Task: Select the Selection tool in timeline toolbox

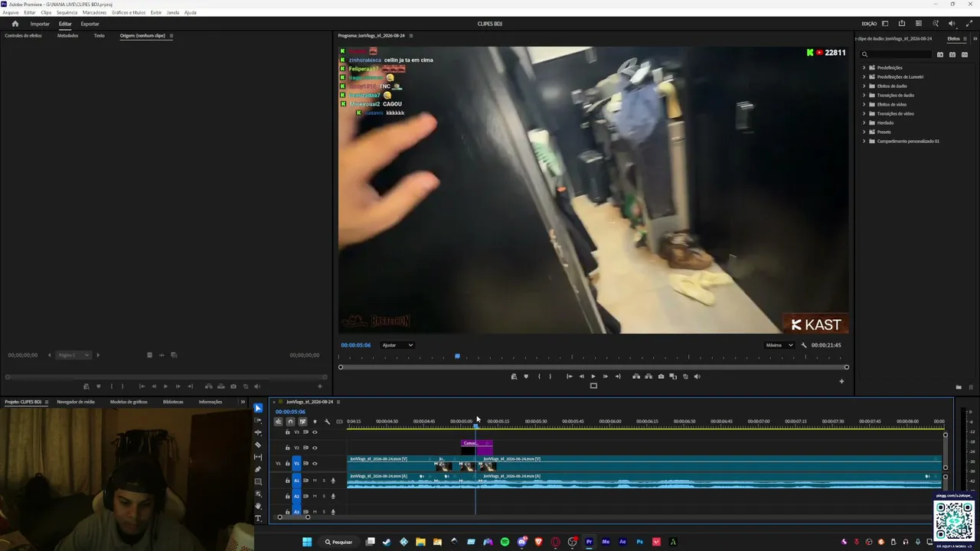Action: [x=258, y=408]
